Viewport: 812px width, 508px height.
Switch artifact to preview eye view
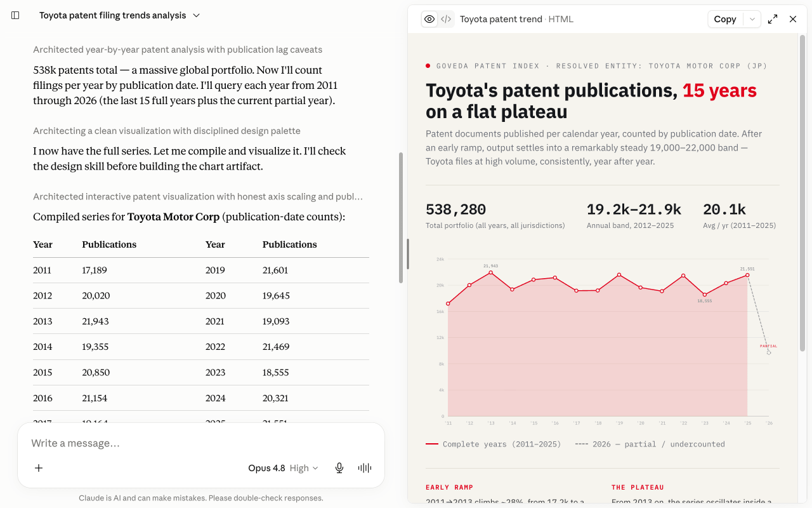pyautogui.click(x=429, y=19)
